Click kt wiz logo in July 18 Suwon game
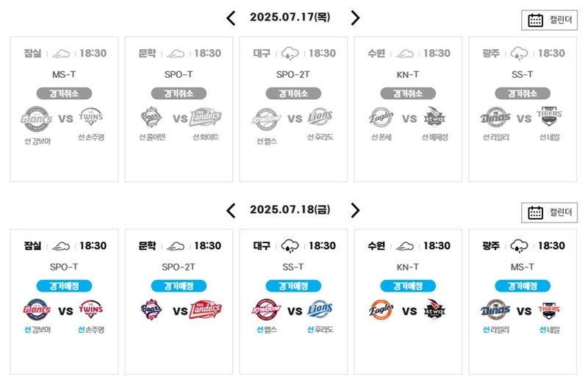Image resolution: width=588 pixels, height=385 pixels. click(434, 309)
